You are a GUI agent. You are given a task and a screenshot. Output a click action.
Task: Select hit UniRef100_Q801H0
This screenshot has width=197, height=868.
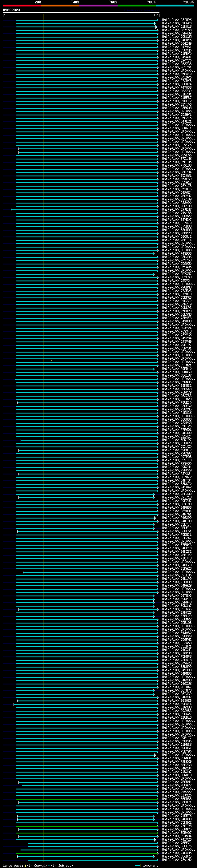[176, 860]
